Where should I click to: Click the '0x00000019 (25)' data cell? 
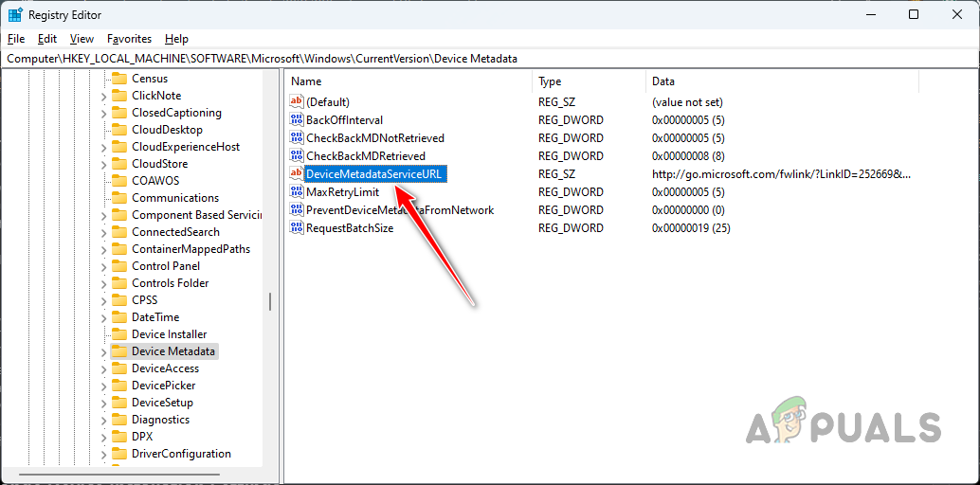click(691, 228)
